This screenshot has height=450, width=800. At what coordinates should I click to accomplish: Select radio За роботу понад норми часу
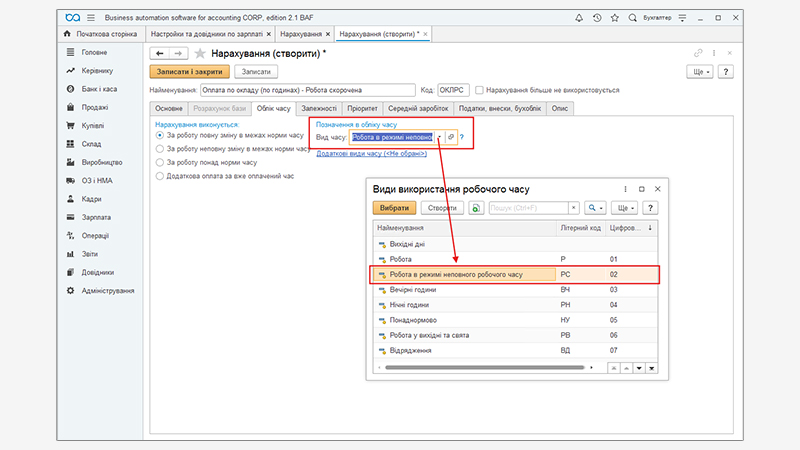coord(160,161)
